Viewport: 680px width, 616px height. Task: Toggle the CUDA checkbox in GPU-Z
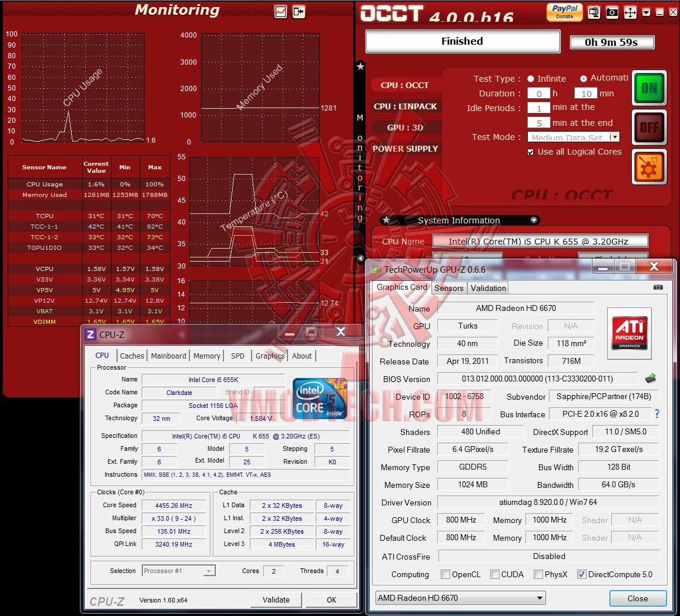point(494,574)
